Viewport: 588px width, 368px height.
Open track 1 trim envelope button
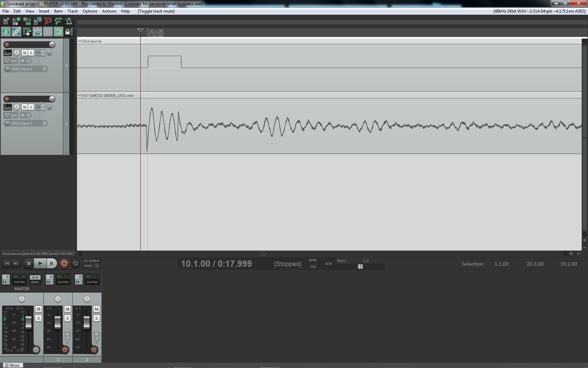10,61
